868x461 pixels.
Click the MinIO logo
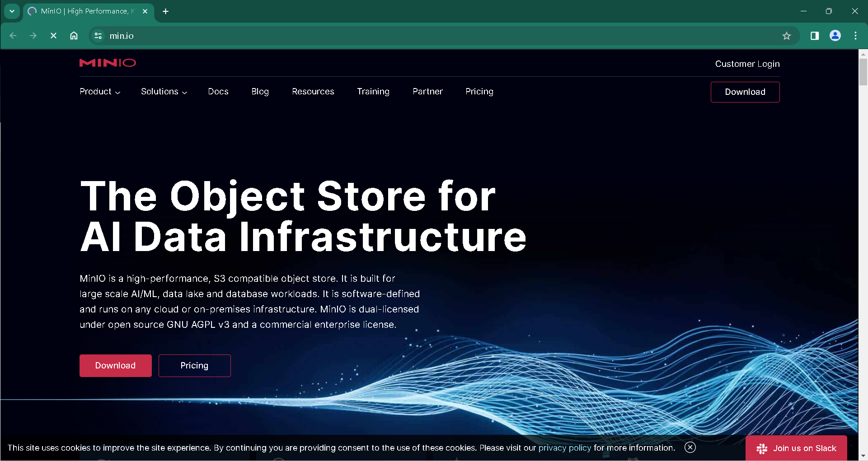(108, 63)
